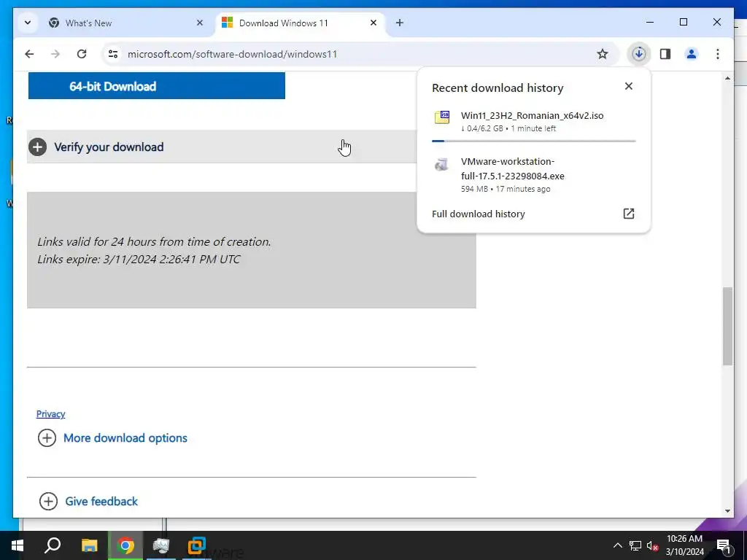Click the forward navigation arrow
The height and width of the screenshot is (560, 747).
(55, 54)
